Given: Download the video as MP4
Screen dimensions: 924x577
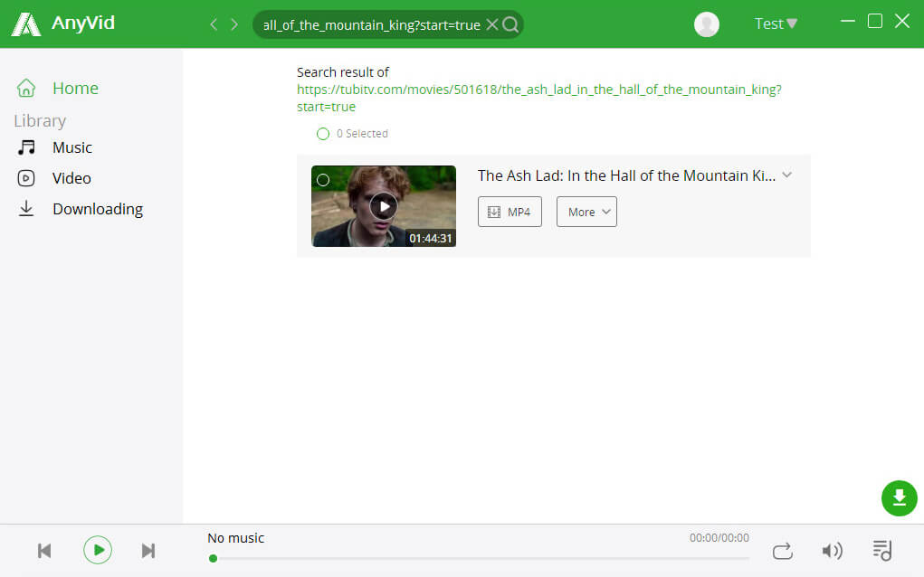Looking at the screenshot, I should [x=510, y=212].
